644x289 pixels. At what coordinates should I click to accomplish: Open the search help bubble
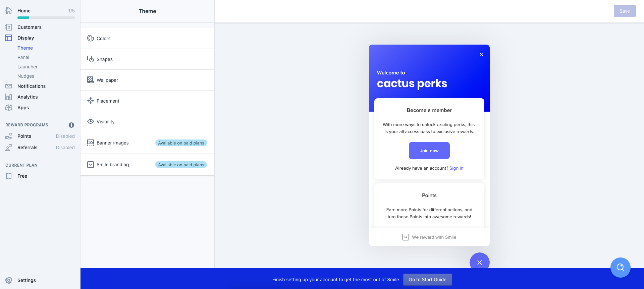coord(621,268)
